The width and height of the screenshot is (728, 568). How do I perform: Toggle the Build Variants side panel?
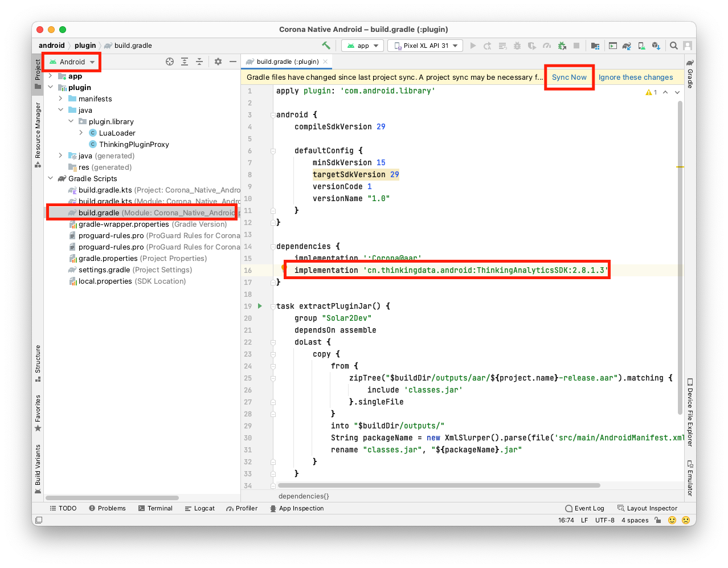[x=38, y=468]
